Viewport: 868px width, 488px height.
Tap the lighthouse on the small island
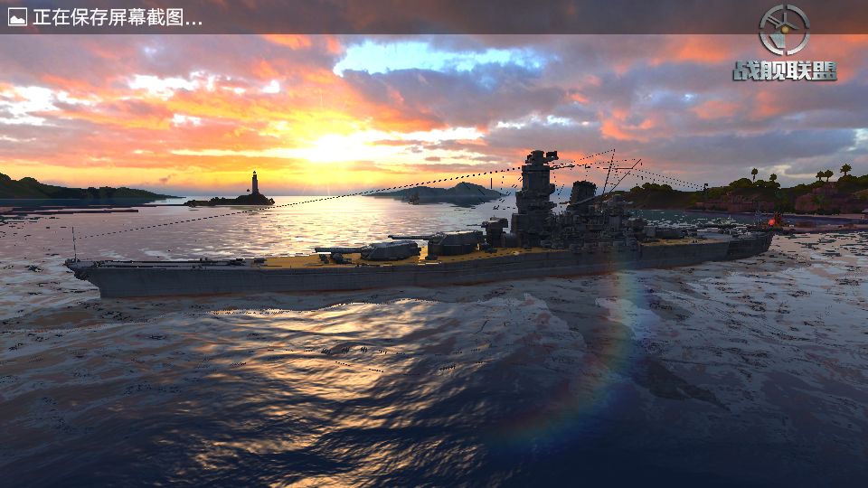tap(255, 183)
